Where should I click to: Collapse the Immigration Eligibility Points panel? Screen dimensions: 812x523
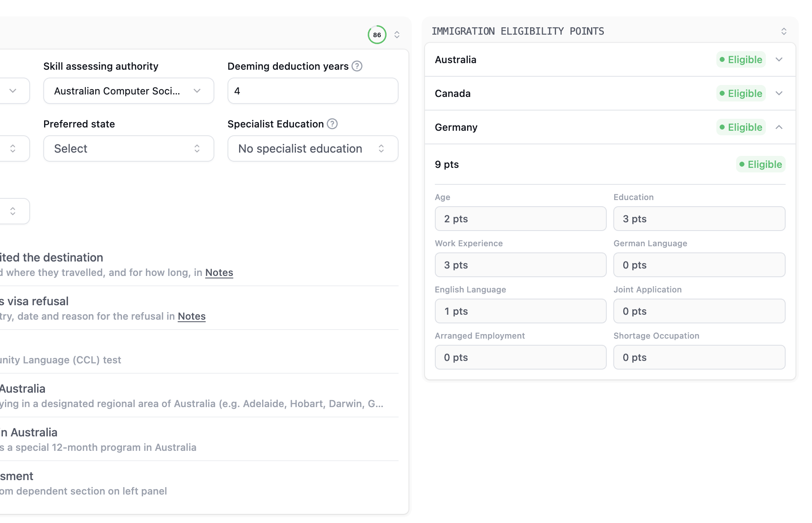click(784, 31)
